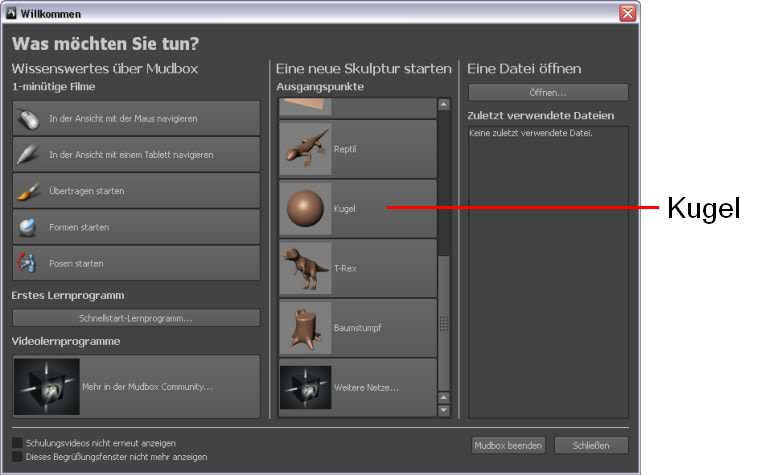Click the scroll-up arrow at the bottom of the Ausgangspunkte scrollbar
The height and width of the screenshot is (475, 767).
(444, 397)
